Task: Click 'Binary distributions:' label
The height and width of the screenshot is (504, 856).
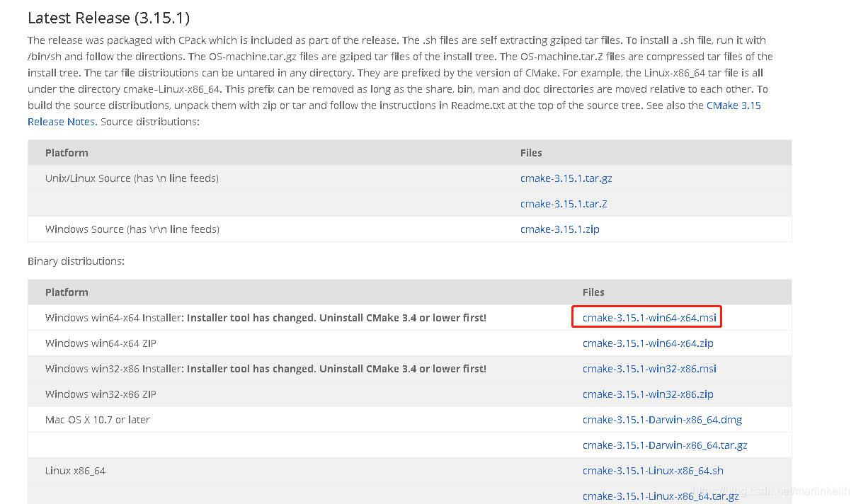Action: [x=76, y=261]
